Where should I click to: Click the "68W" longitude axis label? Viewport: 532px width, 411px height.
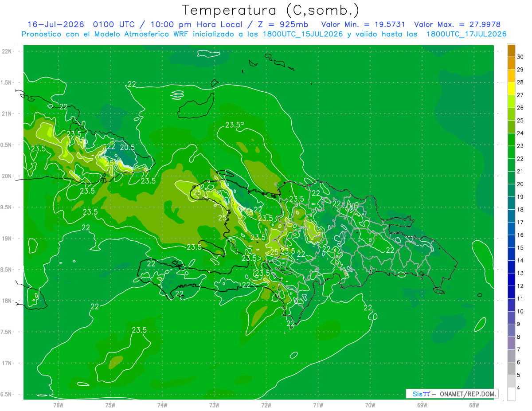[x=473, y=405]
